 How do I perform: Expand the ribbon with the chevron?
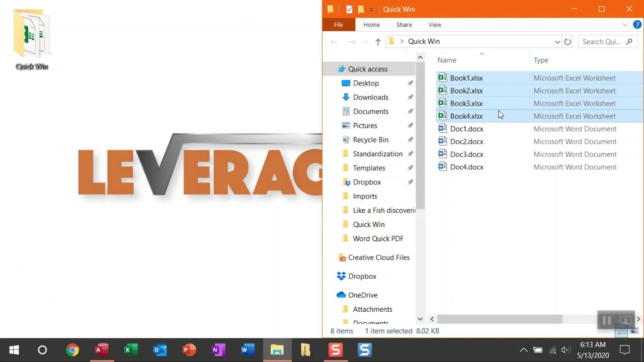(625, 25)
